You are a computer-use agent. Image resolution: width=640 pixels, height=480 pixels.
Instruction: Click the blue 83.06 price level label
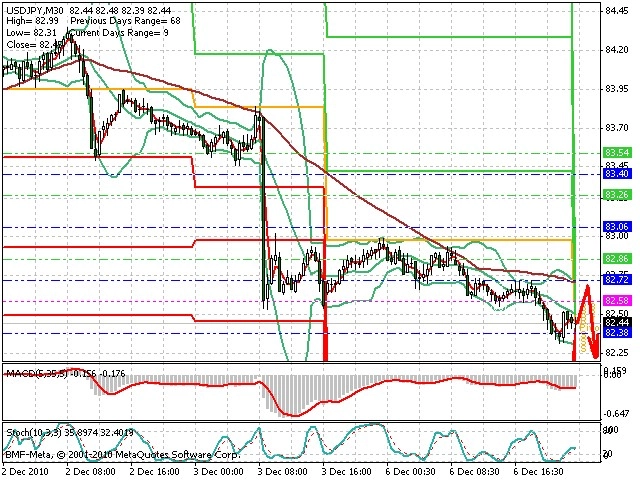point(617,227)
